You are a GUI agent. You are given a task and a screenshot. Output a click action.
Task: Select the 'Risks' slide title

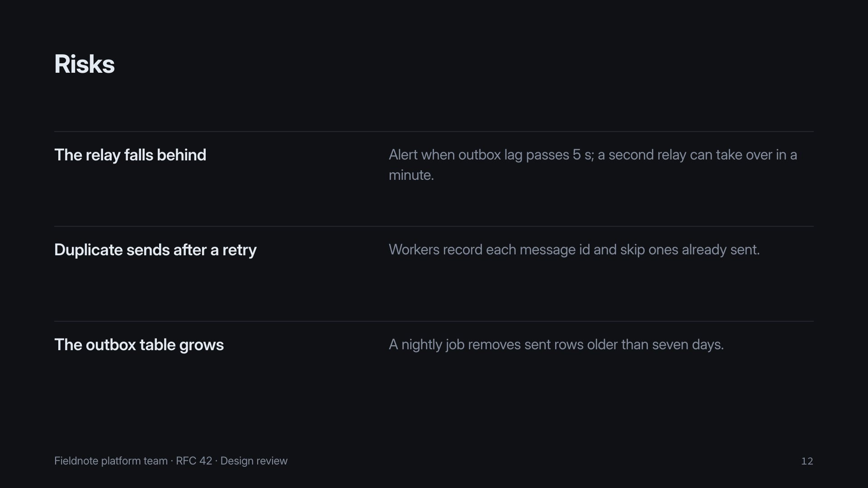coord(85,64)
